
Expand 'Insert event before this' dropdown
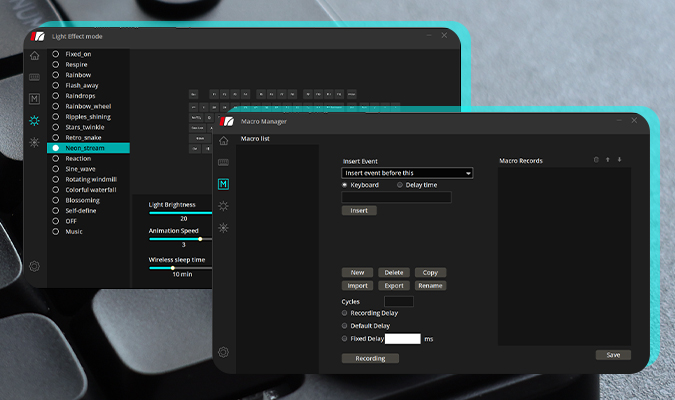coord(407,173)
